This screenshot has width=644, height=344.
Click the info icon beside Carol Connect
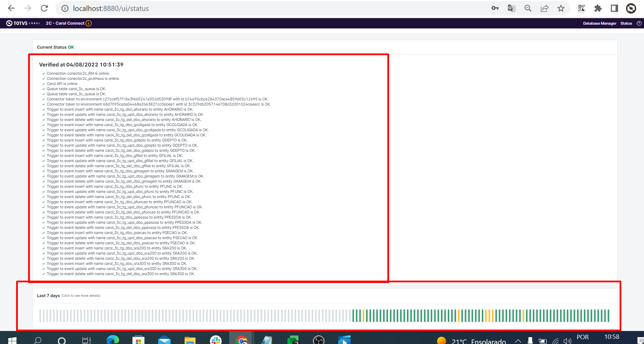point(89,23)
